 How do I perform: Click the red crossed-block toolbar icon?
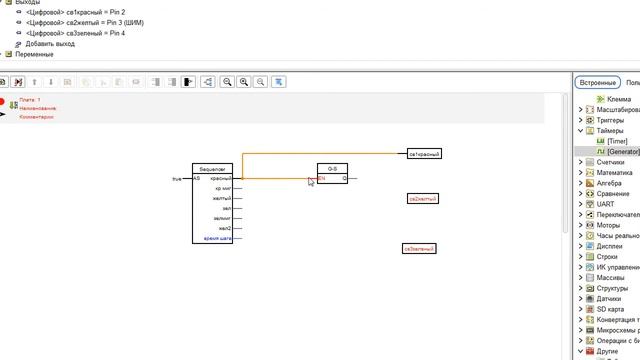18,82
